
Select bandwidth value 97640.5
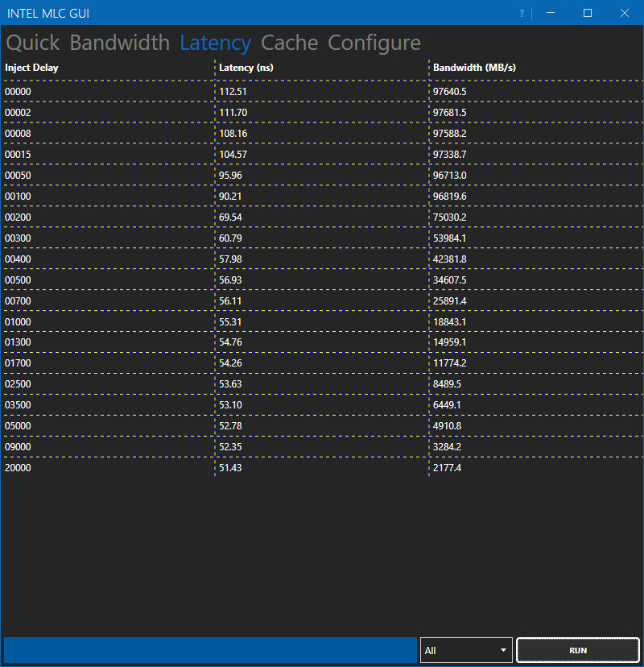click(450, 92)
